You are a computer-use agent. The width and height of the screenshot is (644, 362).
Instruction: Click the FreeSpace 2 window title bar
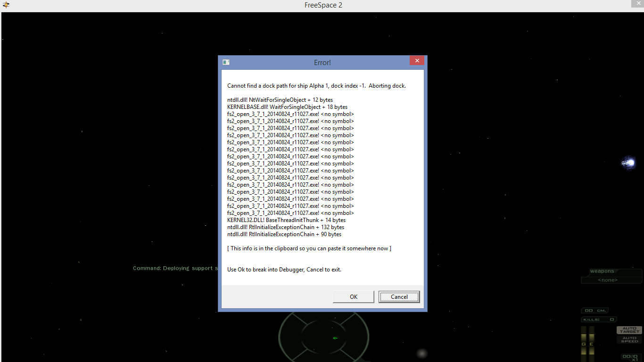[x=322, y=5]
